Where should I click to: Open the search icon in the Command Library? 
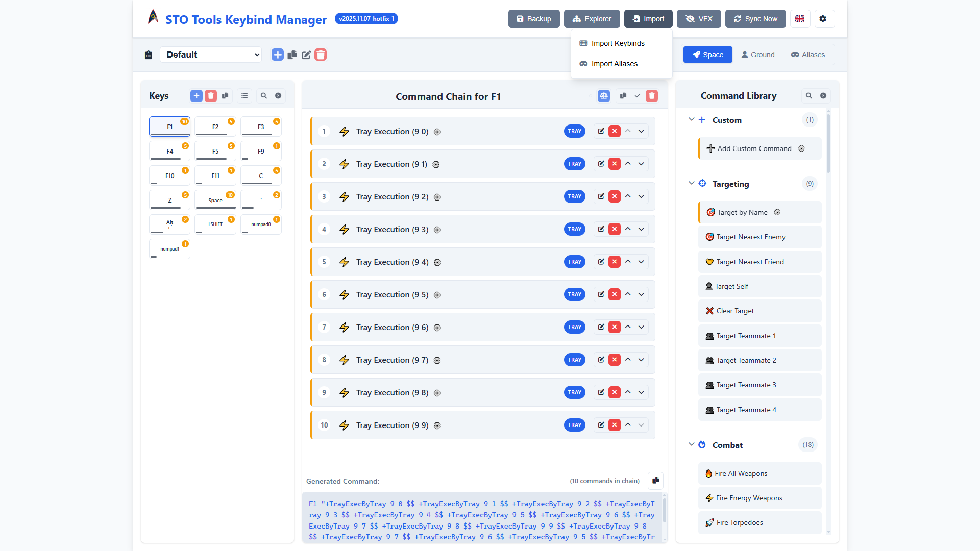pyautogui.click(x=808, y=96)
